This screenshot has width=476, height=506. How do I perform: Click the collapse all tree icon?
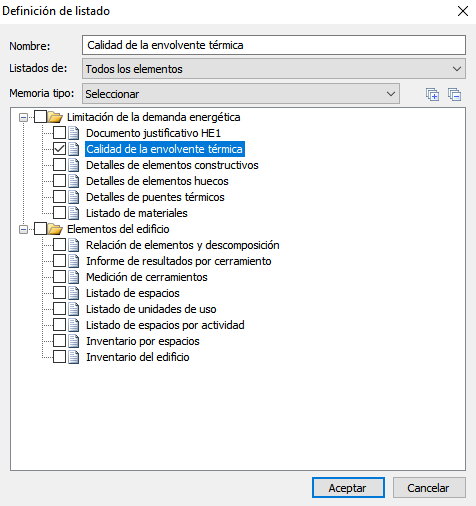(x=455, y=94)
